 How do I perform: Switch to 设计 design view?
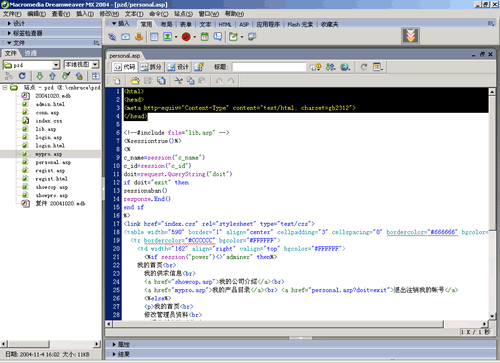click(x=178, y=67)
